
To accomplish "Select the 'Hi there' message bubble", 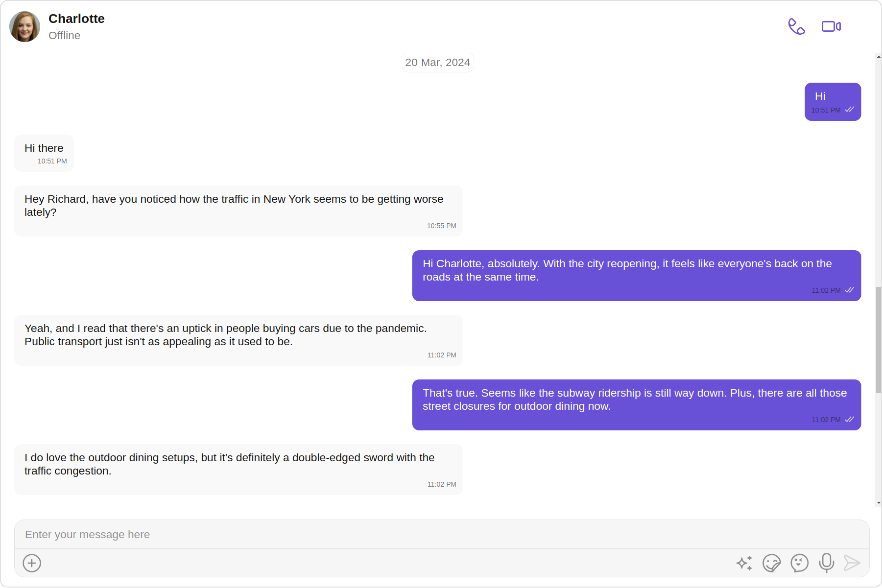I will (x=44, y=153).
